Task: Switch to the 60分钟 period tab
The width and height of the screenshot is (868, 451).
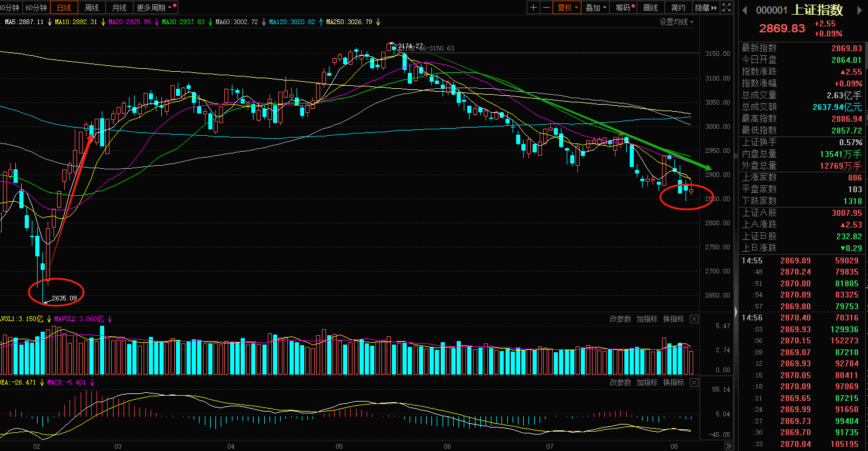Action: click(x=36, y=8)
